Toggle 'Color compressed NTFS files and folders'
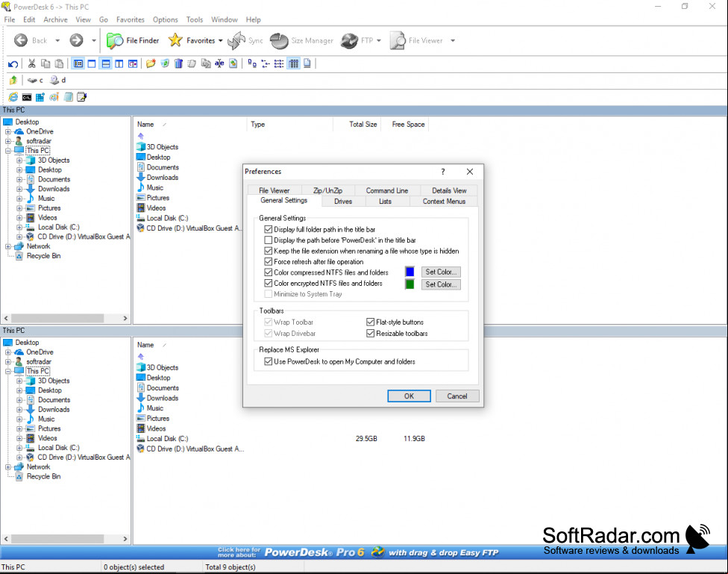 [268, 272]
